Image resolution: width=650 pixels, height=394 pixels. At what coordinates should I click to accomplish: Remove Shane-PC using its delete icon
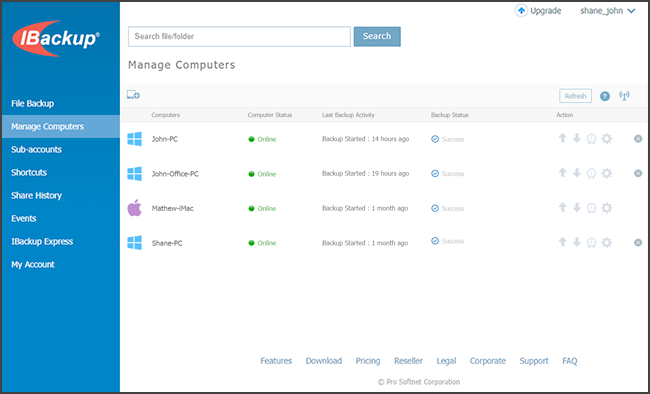[x=638, y=243]
